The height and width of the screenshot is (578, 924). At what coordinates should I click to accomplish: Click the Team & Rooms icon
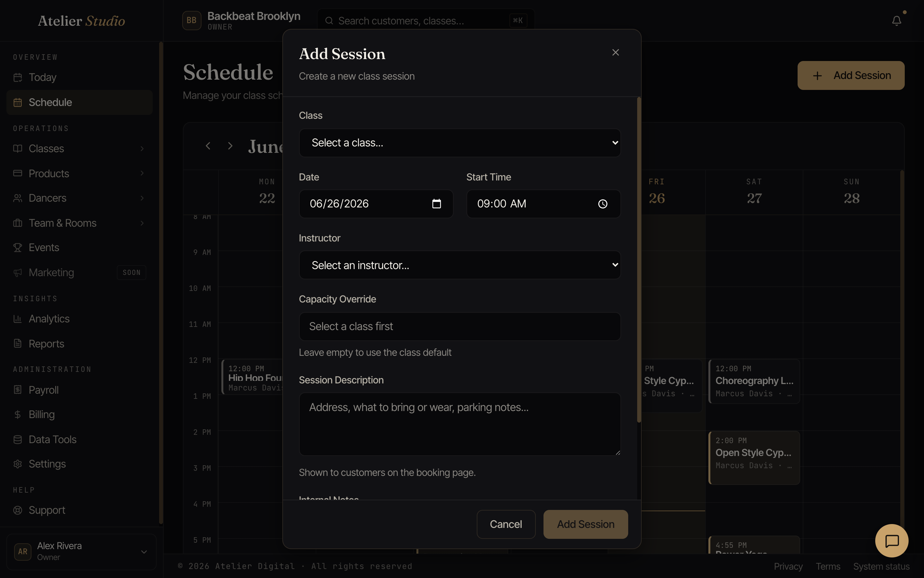18,223
